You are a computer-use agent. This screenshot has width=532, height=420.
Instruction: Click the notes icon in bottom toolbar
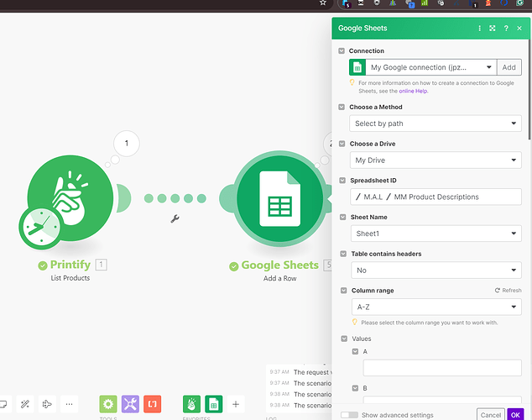click(x=3, y=404)
